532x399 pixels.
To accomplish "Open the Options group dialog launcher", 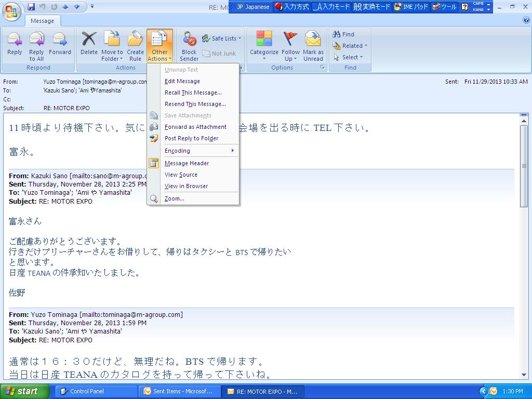I will pyautogui.click(x=322, y=68).
